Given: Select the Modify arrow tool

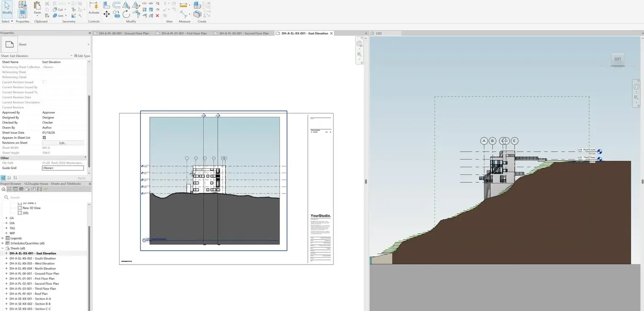Looking at the screenshot, I should tap(7, 9).
